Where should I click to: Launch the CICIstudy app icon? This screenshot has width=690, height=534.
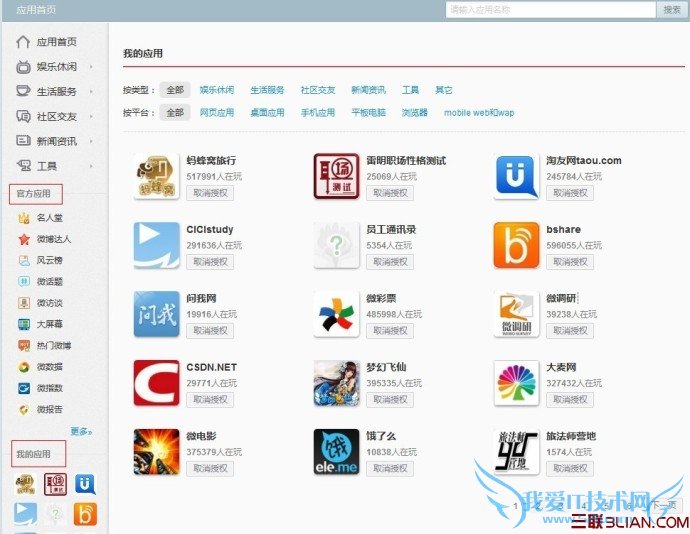157,245
